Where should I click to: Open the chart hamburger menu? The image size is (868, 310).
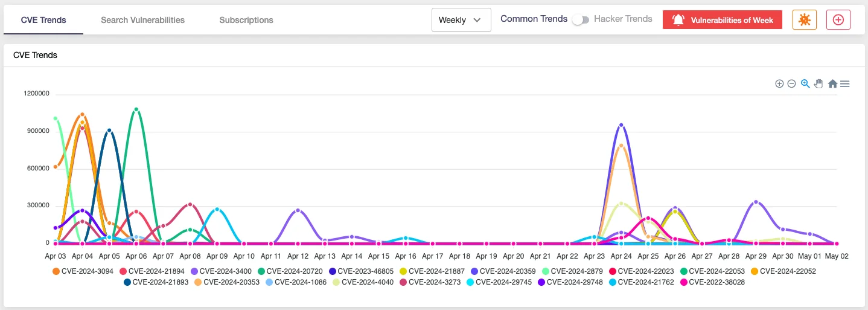point(845,84)
